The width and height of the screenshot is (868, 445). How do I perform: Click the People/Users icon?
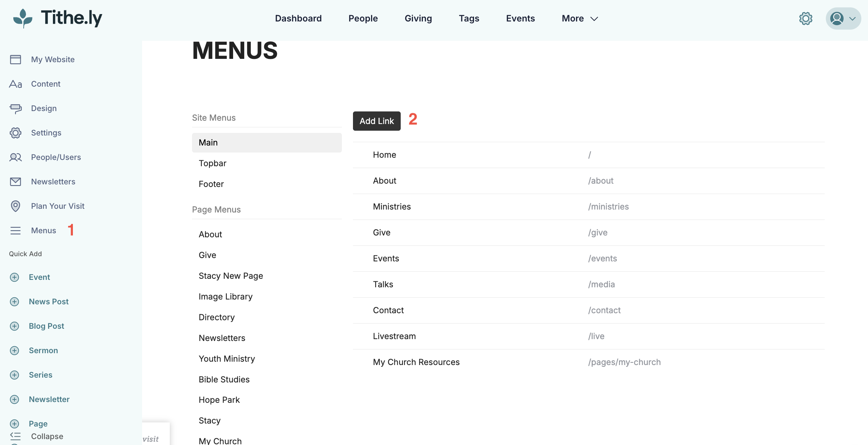tap(16, 157)
